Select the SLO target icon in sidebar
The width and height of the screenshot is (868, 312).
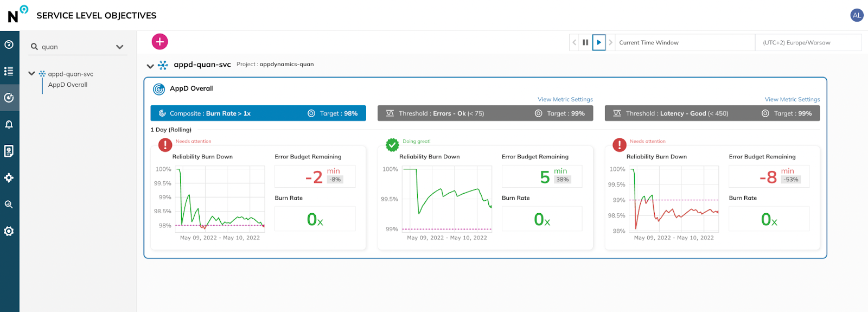pos(9,98)
